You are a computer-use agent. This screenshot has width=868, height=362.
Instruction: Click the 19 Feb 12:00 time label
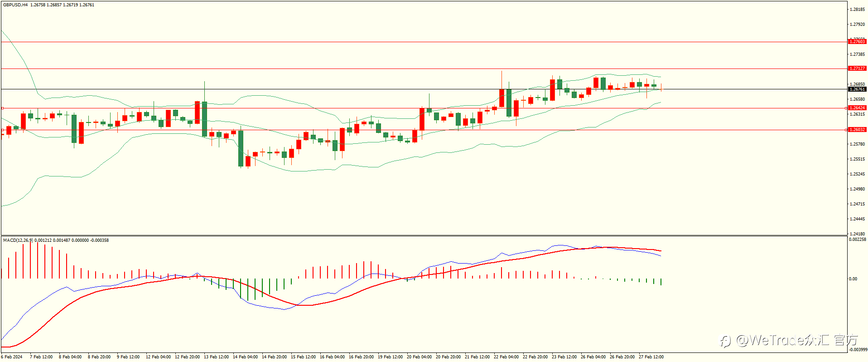tap(390, 357)
